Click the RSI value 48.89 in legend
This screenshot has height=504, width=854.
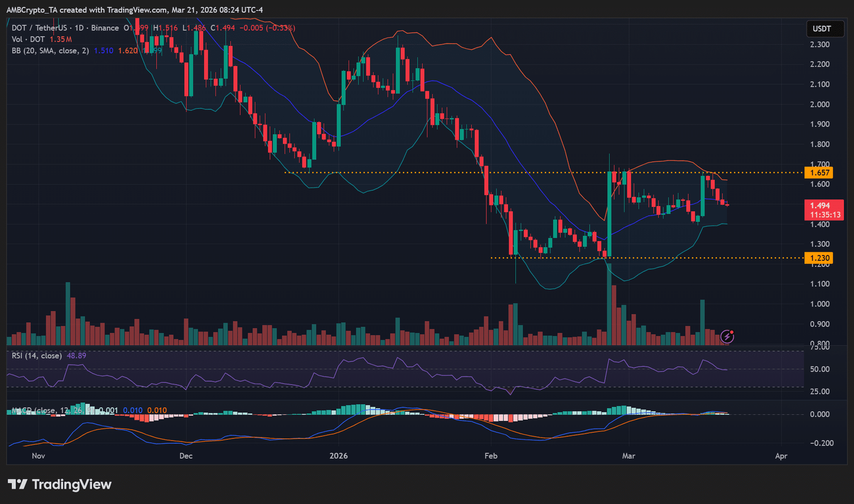coord(76,356)
